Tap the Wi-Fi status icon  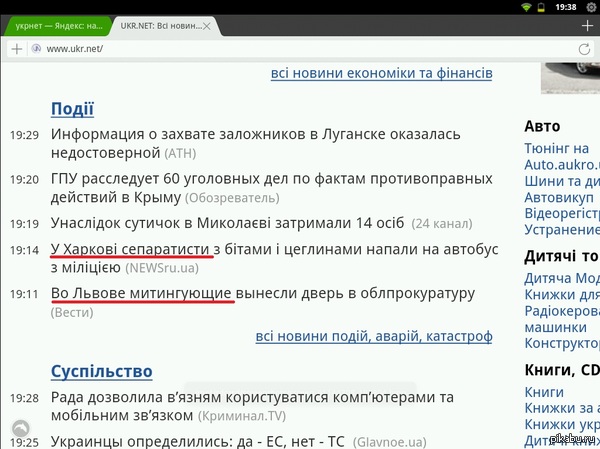coord(527,7)
